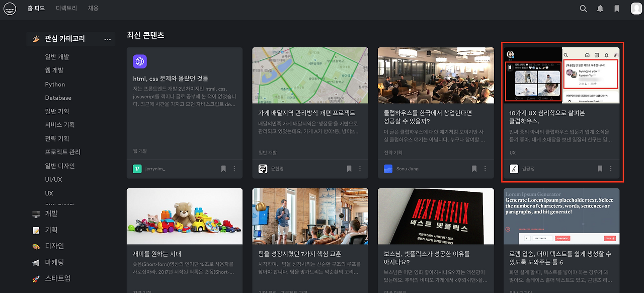This screenshot has height=293, width=644.
Task: Select Python category in the sidebar
Action: pos(55,84)
